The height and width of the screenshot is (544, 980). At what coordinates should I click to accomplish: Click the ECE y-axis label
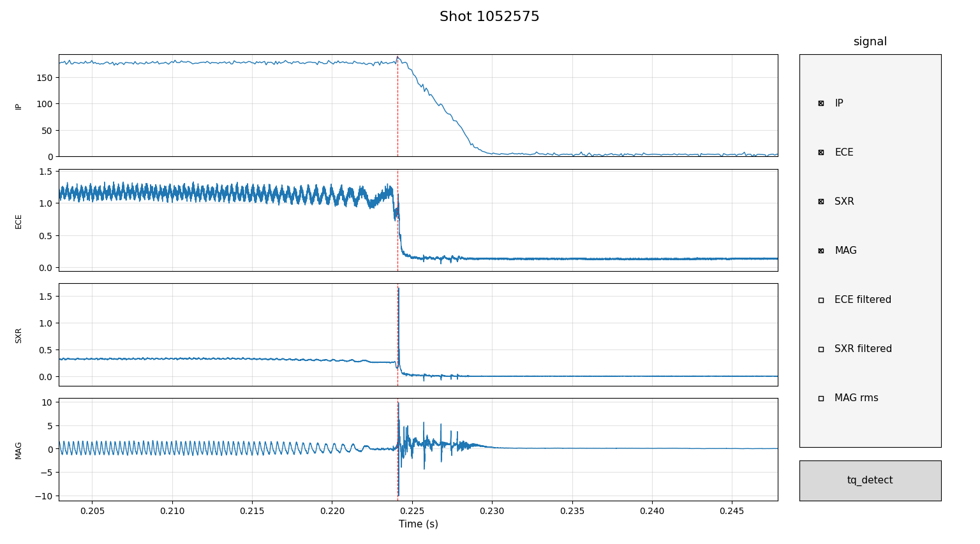pyautogui.click(x=19, y=221)
